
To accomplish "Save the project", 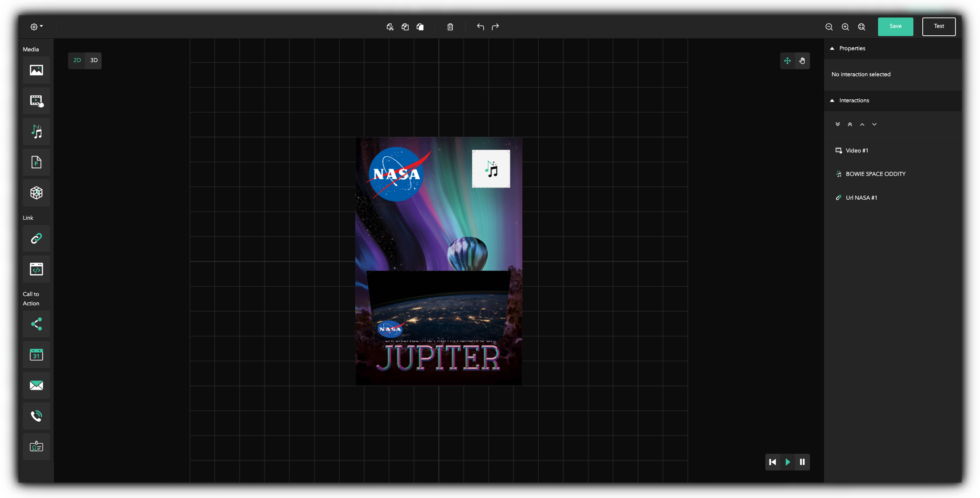I will click(x=895, y=26).
